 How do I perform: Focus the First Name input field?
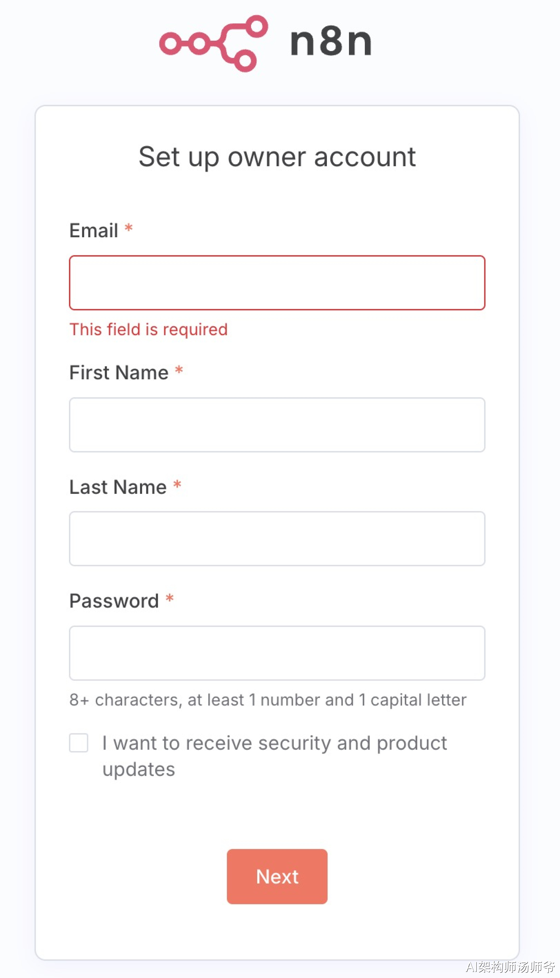(277, 425)
